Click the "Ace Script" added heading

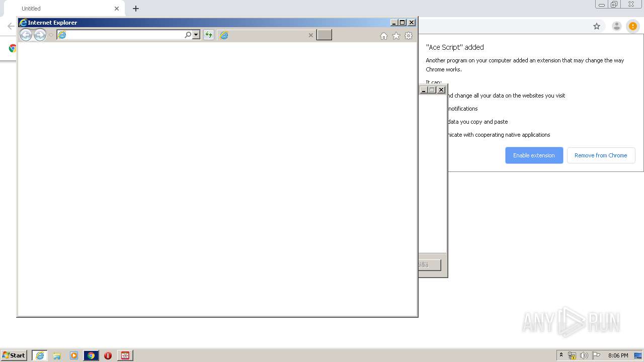[x=455, y=47]
